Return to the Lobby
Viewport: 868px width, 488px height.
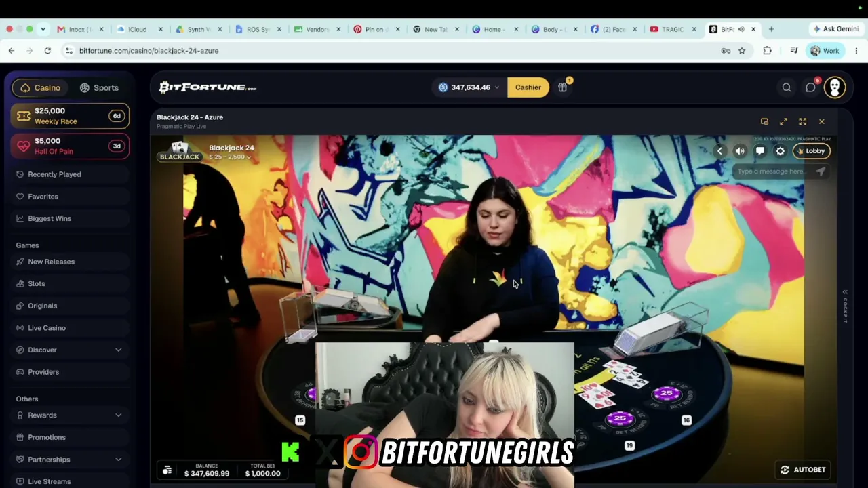click(812, 151)
